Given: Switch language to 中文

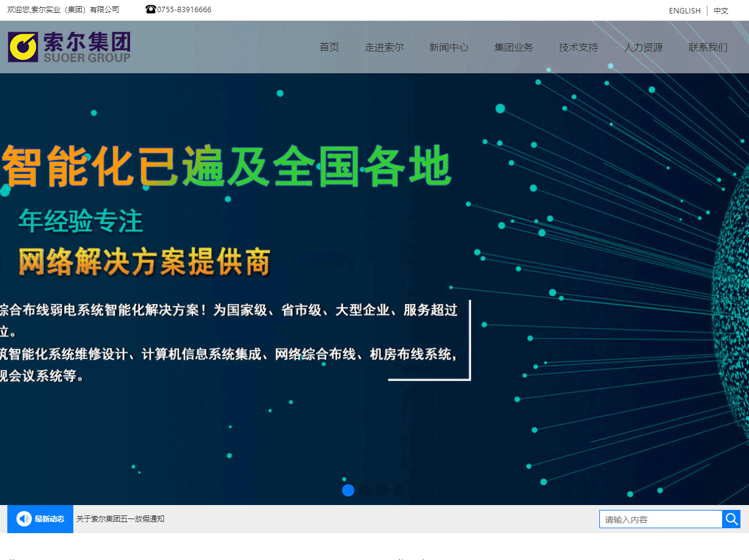Looking at the screenshot, I should tap(721, 10).
